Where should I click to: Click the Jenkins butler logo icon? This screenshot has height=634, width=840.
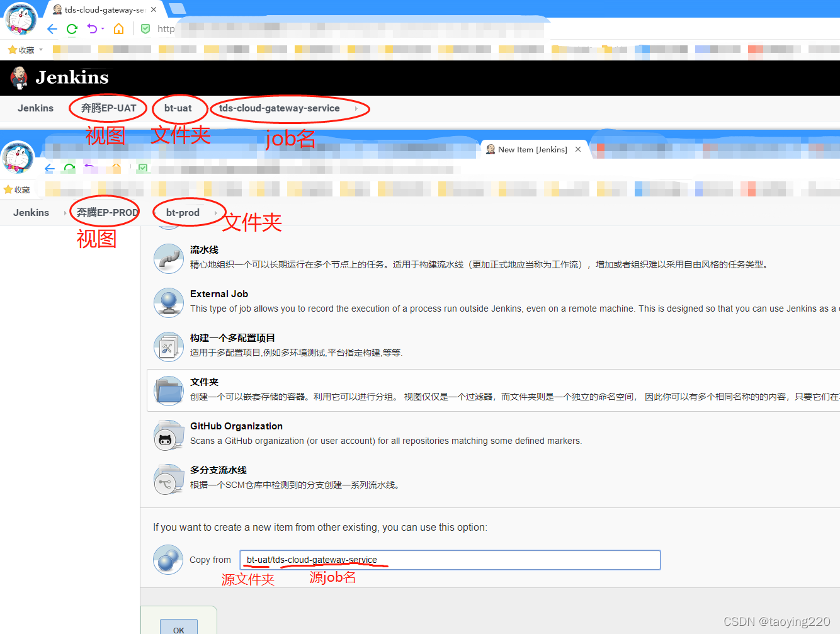point(19,77)
